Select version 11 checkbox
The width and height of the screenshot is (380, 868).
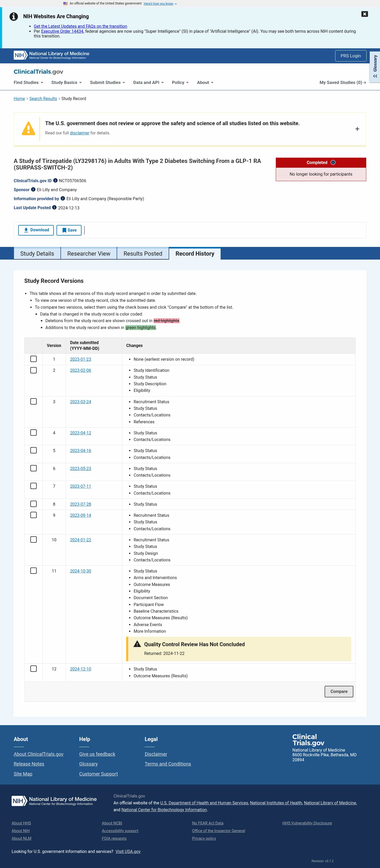pyautogui.click(x=34, y=570)
